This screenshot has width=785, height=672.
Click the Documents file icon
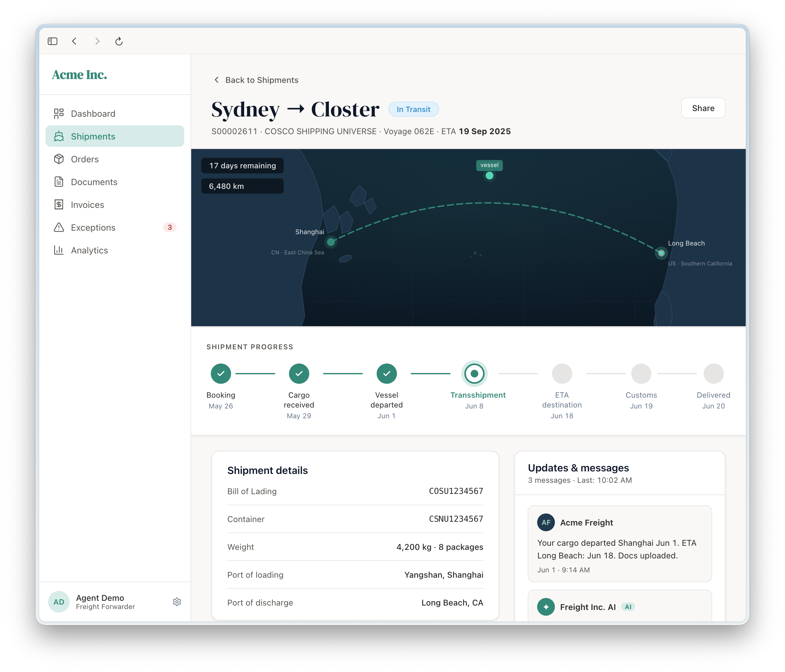click(59, 182)
